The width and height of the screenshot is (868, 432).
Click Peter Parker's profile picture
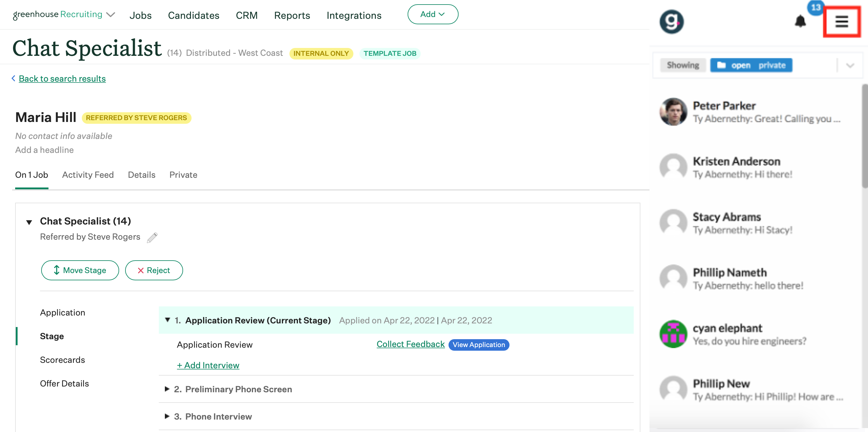(673, 112)
